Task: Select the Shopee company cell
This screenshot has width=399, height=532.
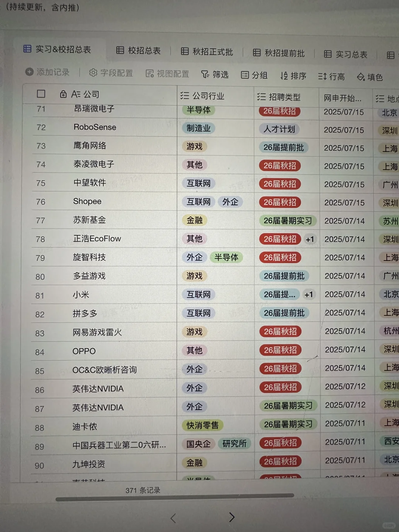Action: coord(87,201)
